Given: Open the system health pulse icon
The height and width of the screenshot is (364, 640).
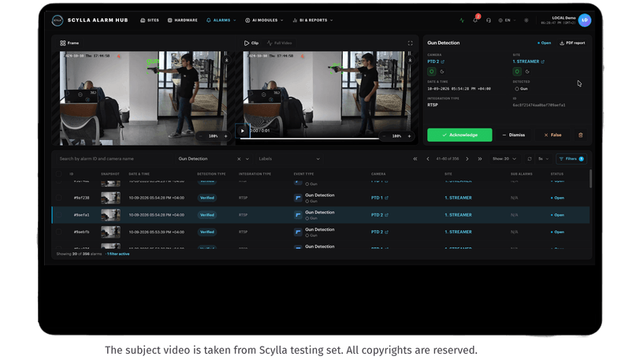Looking at the screenshot, I should click(462, 20).
